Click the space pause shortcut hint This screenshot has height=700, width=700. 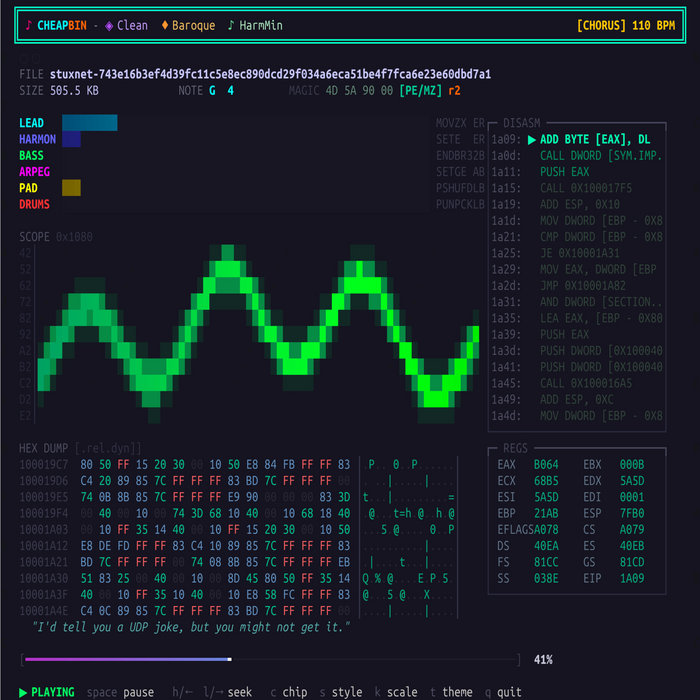click(120, 692)
